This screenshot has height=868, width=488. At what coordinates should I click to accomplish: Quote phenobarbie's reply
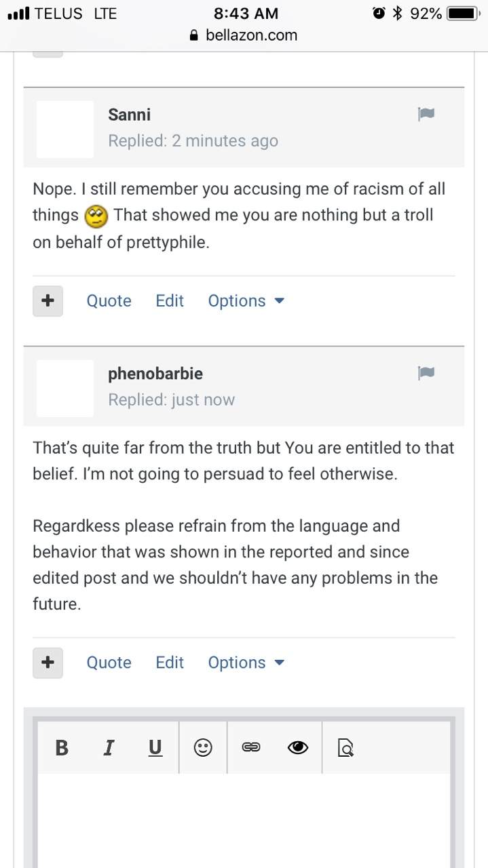coord(109,663)
